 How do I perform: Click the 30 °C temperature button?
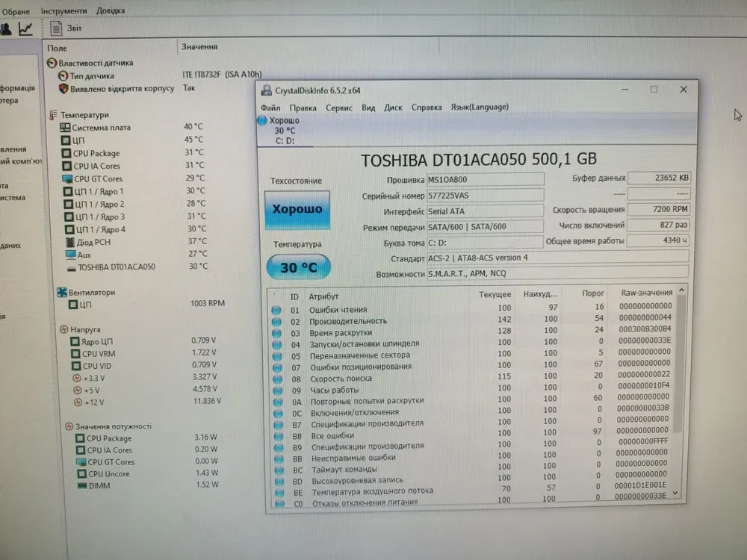pyautogui.click(x=298, y=267)
